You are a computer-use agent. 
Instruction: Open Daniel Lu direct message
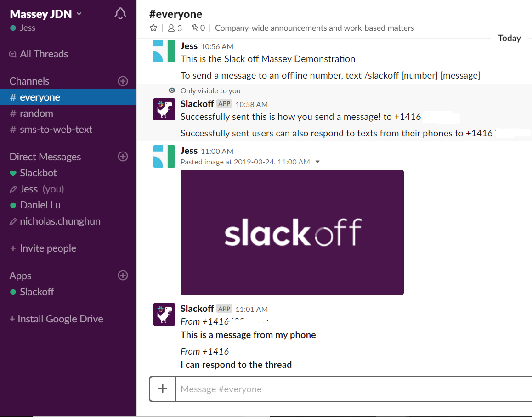pos(35,205)
